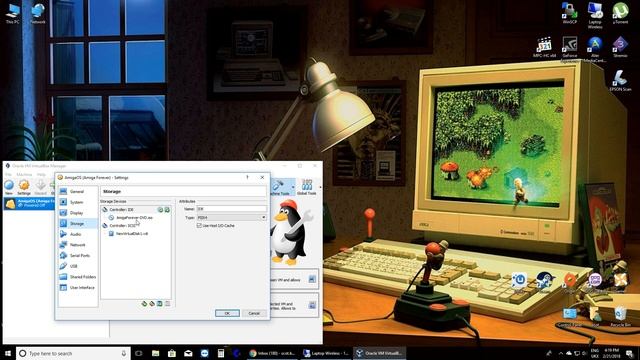Open the USB settings category
The image size is (640, 360).
[x=77, y=266]
